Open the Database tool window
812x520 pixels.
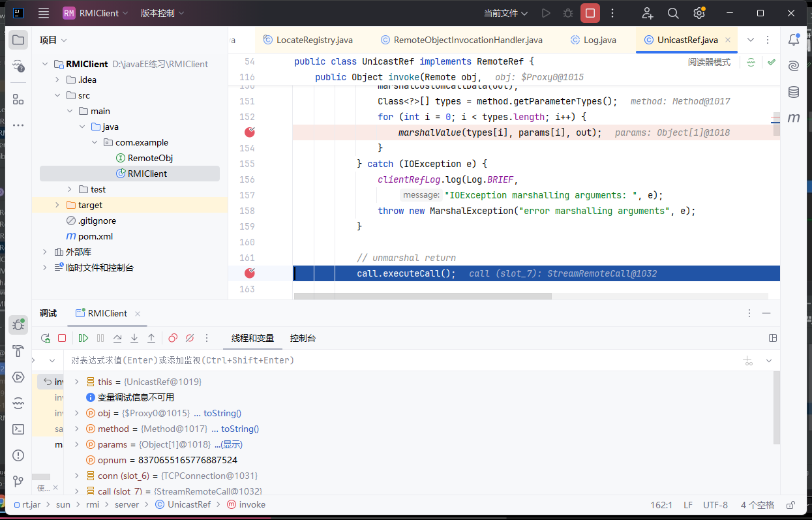point(794,92)
